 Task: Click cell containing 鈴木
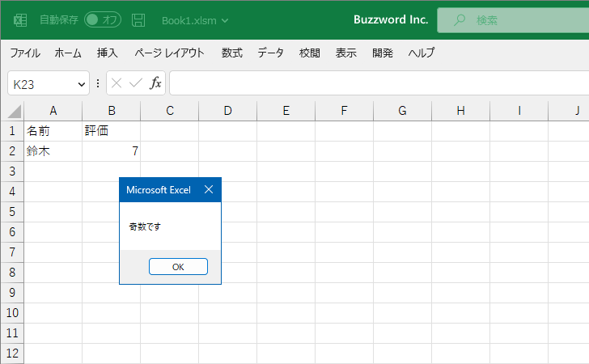pyautogui.click(x=53, y=151)
